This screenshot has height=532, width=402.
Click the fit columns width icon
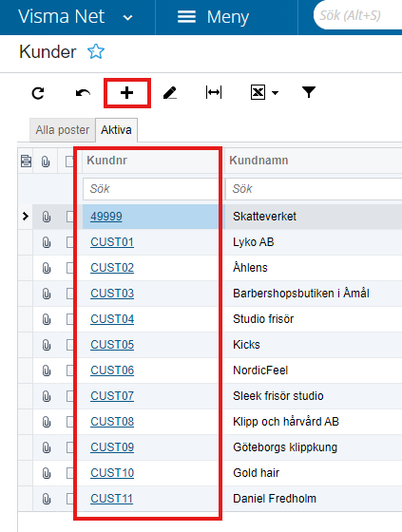point(214,92)
